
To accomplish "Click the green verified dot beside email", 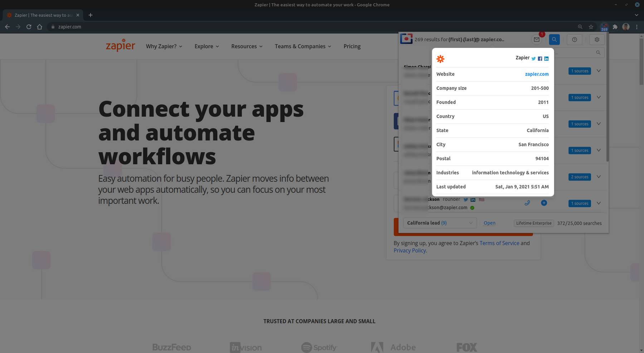I will point(472,208).
